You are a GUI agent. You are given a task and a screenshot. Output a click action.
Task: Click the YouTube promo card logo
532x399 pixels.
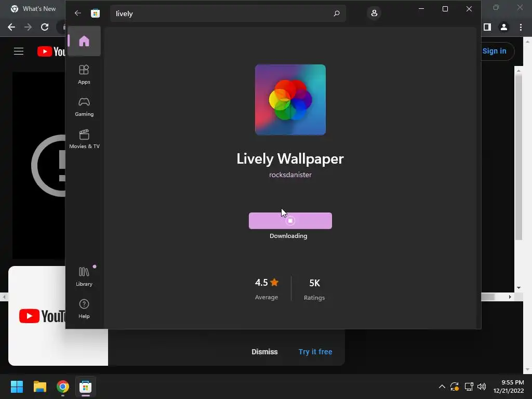43,316
